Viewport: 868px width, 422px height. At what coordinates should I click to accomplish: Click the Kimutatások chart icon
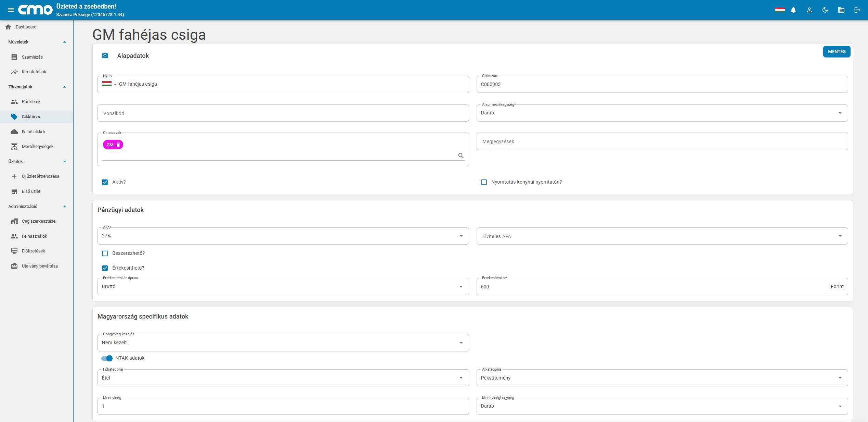pyautogui.click(x=14, y=72)
